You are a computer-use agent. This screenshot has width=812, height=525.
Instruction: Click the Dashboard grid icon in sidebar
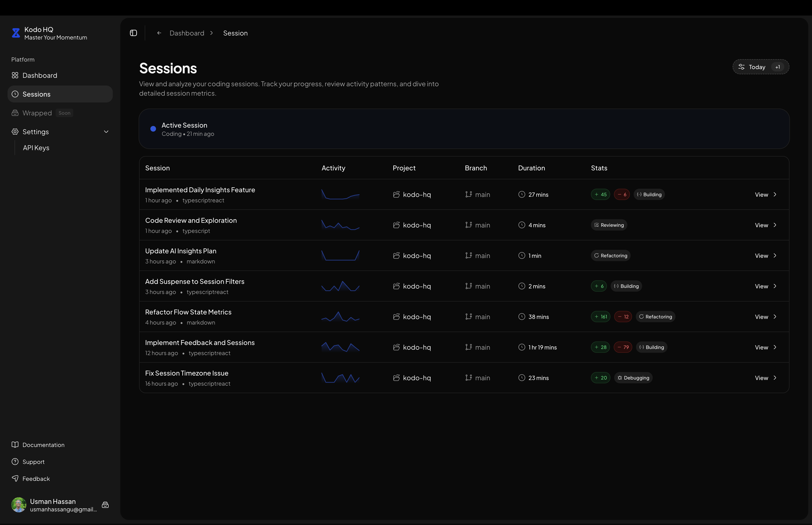(15, 75)
